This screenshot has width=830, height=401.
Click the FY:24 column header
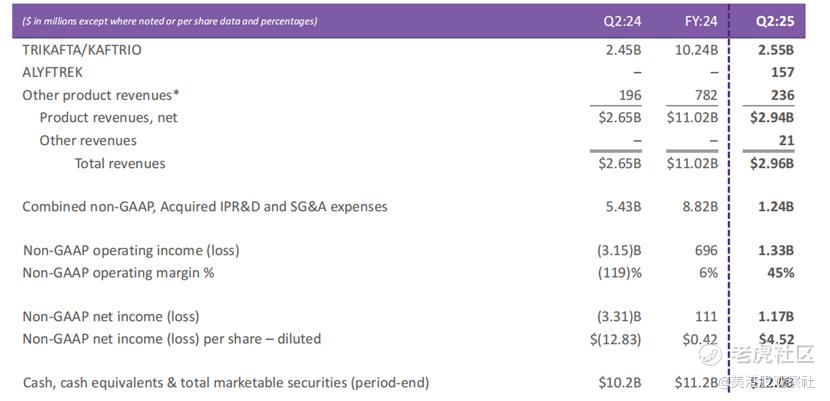click(700, 21)
